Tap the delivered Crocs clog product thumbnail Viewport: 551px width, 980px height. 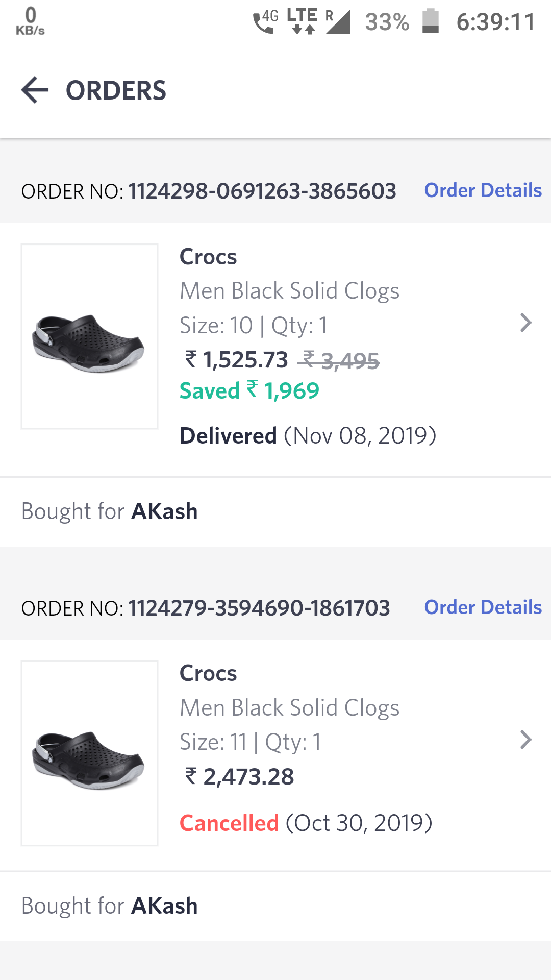tap(89, 336)
